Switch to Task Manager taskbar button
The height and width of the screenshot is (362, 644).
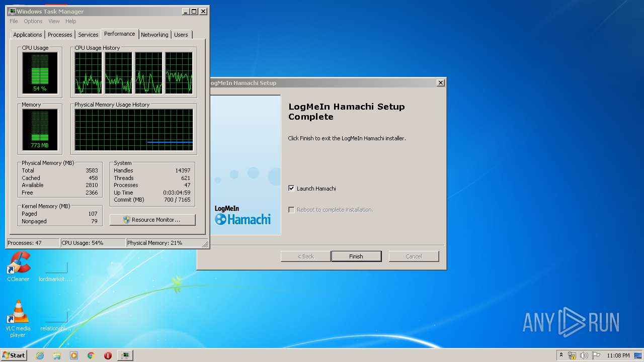[125, 355]
